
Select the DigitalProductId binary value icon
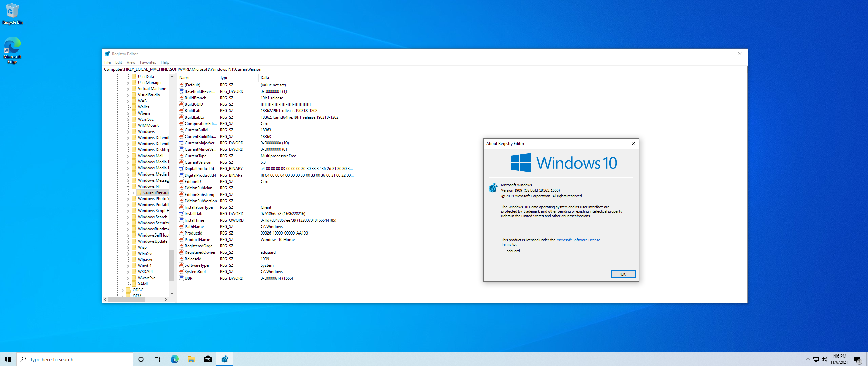click(181, 168)
